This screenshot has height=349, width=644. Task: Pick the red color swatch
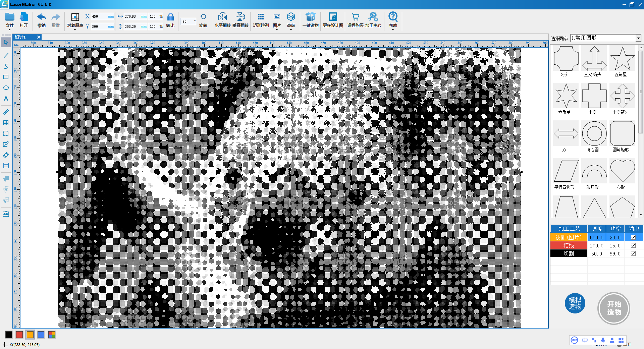[19, 334]
